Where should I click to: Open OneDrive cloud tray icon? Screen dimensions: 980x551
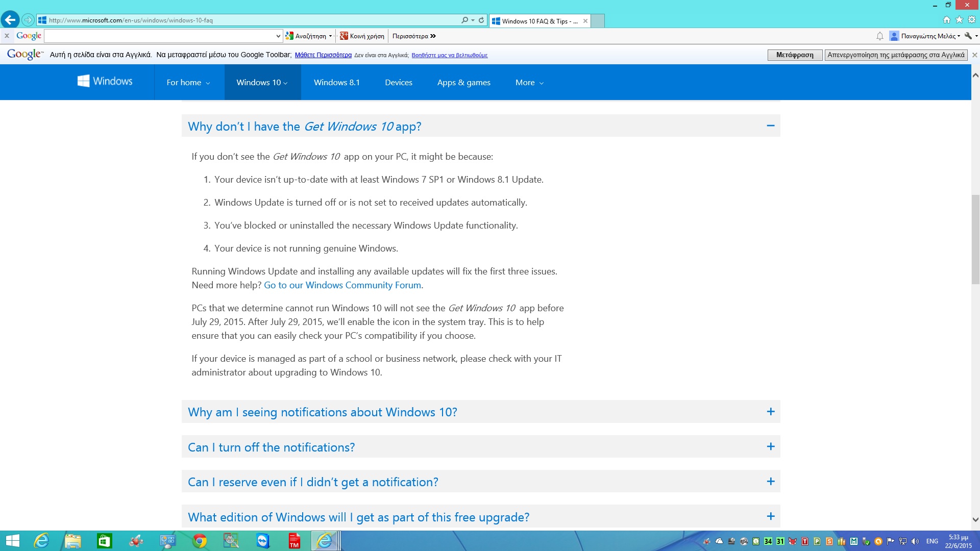coord(719,541)
